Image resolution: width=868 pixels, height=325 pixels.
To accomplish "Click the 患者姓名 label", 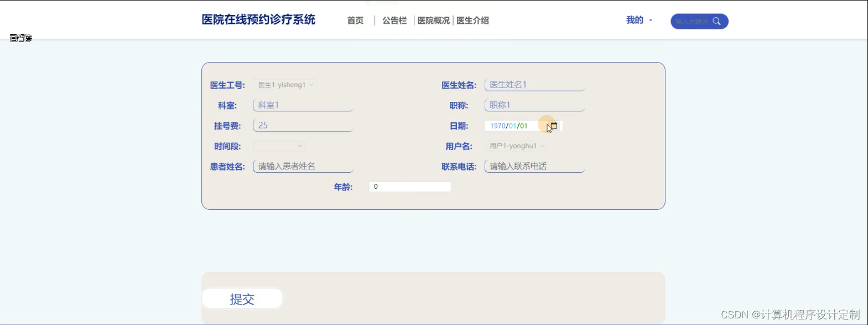I will coord(227,167).
